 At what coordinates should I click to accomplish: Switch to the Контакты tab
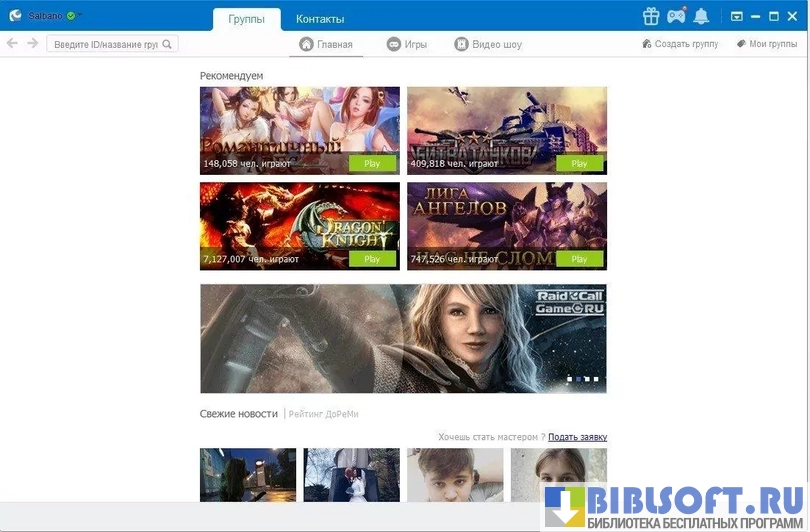[320, 19]
